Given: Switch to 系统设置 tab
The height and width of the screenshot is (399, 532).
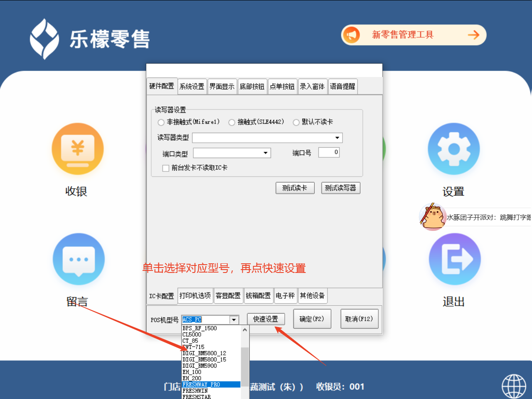Looking at the screenshot, I should [192, 87].
